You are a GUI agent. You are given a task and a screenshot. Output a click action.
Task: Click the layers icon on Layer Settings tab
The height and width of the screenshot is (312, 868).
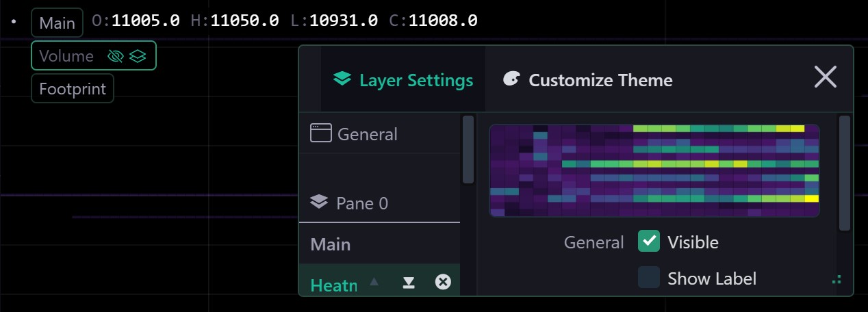coord(342,79)
